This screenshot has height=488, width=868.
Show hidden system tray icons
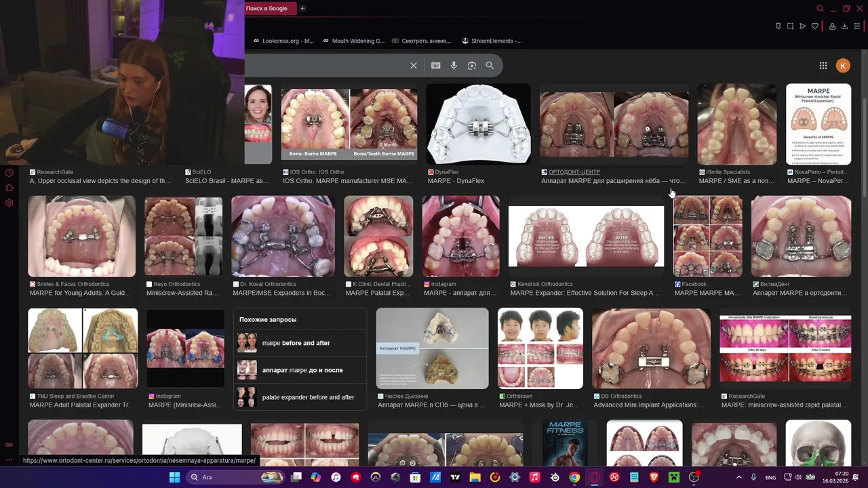(x=738, y=477)
